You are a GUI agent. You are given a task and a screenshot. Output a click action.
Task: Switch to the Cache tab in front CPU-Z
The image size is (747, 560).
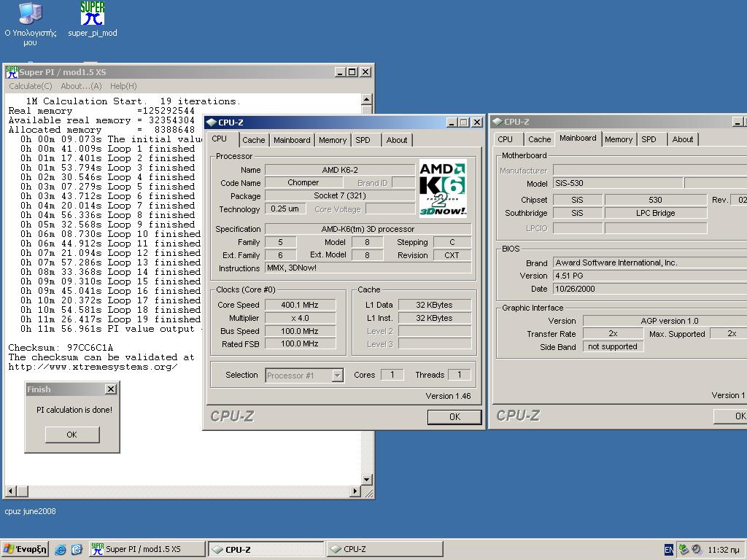253,140
